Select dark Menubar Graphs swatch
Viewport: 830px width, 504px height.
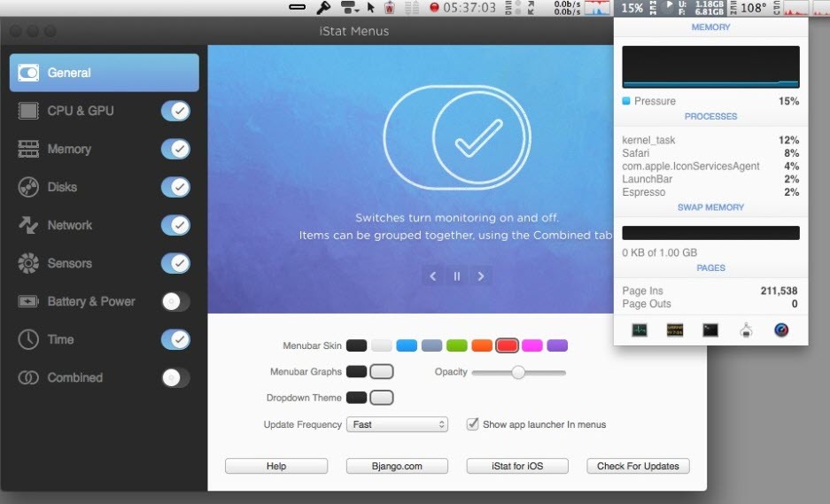tap(356, 372)
